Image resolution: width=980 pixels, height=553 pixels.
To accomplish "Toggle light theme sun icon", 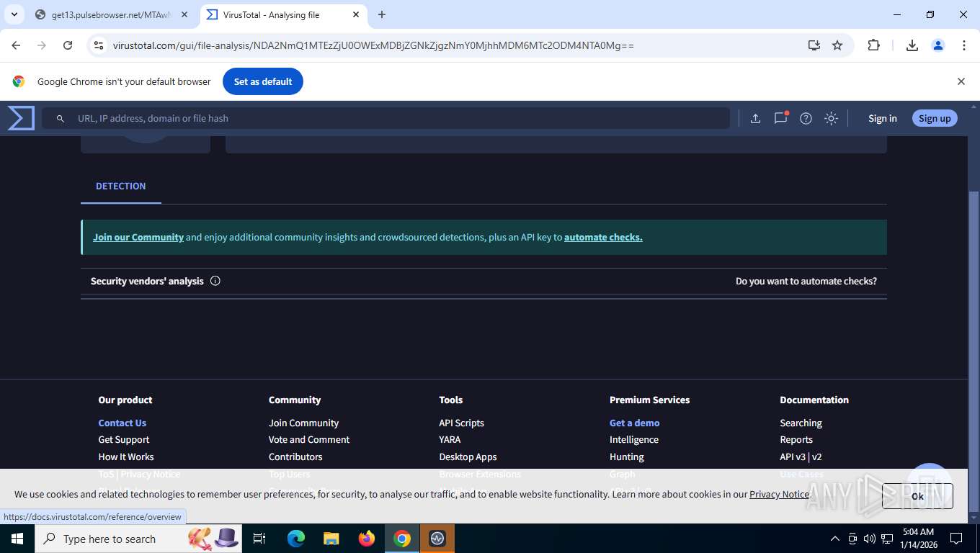I will click(831, 119).
